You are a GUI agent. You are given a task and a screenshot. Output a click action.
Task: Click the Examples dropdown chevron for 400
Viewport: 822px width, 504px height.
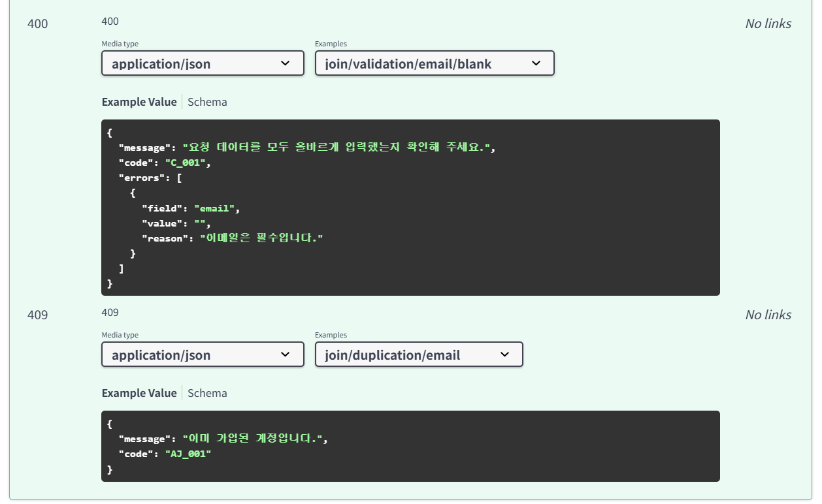click(x=536, y=63)
